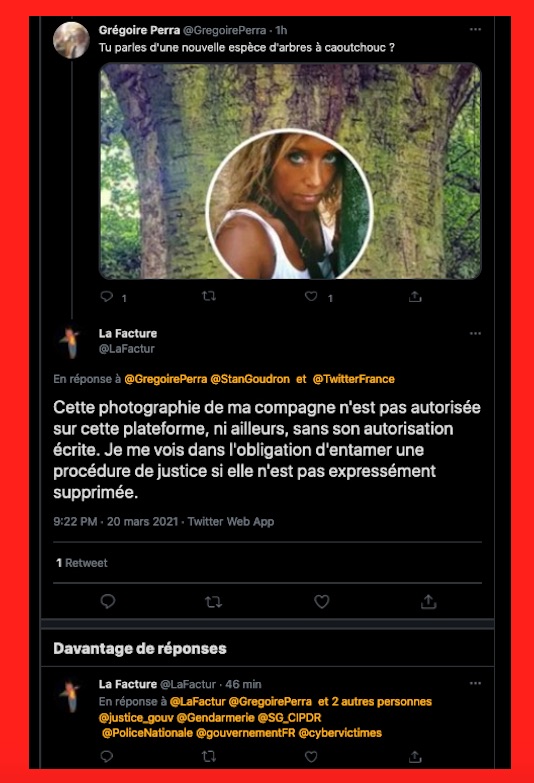
Task: Open more options on La Facture's main tweet
Action: pos(475,333)
